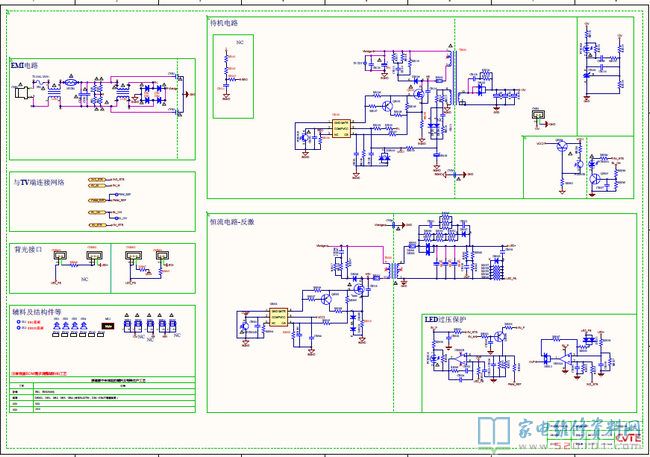650x457 pixels.
Task: Click the bridge rectifier diodes in the EMI circuit
Action: click(x=152, y=94)
